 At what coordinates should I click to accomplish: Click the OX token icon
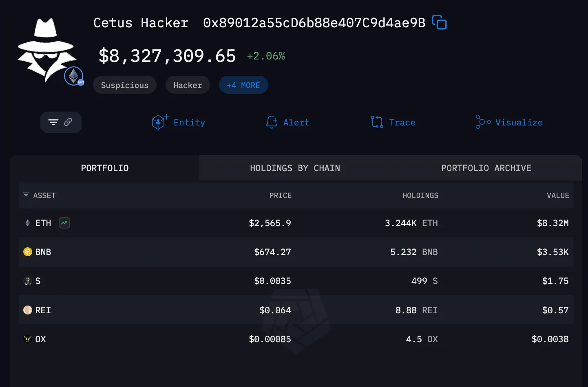(28, 339)
